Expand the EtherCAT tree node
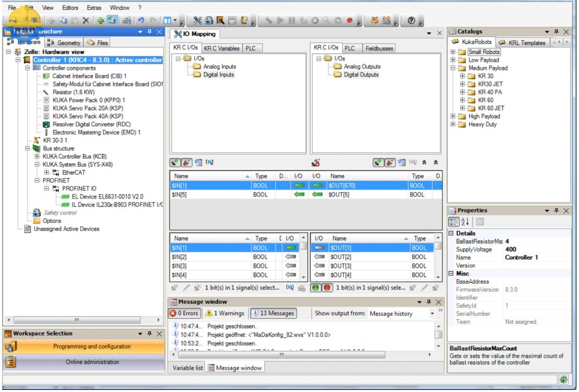The image size is (579, 392). coord(47,172)
